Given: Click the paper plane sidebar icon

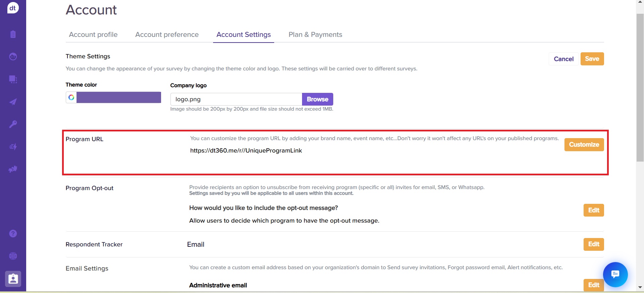Looking at the screenshot, I should pyautogui.click(x=13, y=102).
